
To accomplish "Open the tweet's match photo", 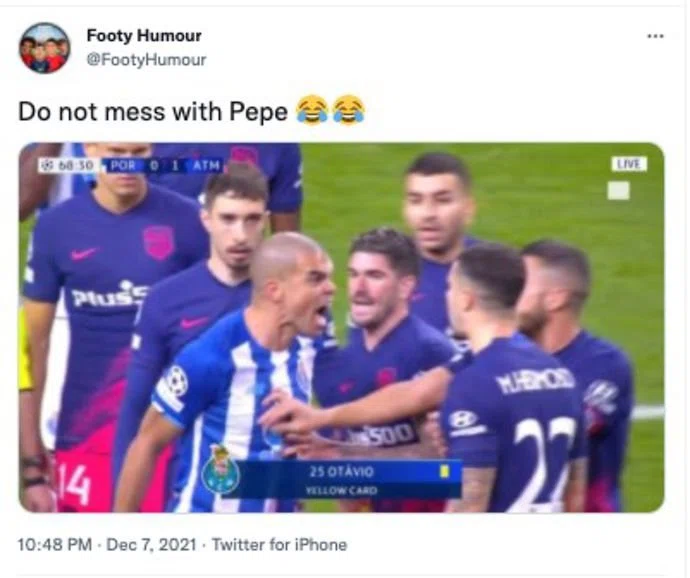I will 341,328.
